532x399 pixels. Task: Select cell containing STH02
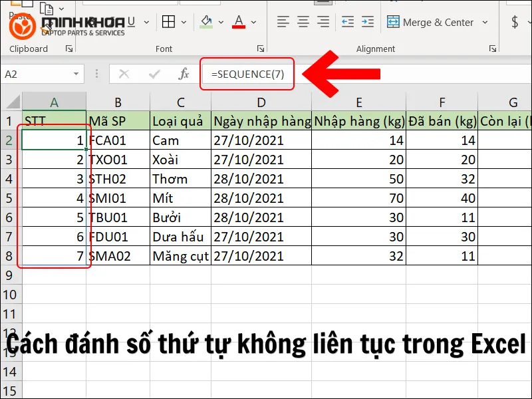coord(118,179)
